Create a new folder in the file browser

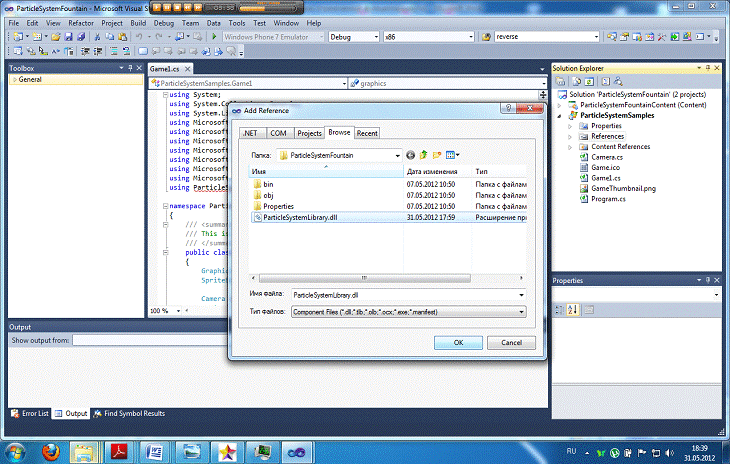coord(437,155)
